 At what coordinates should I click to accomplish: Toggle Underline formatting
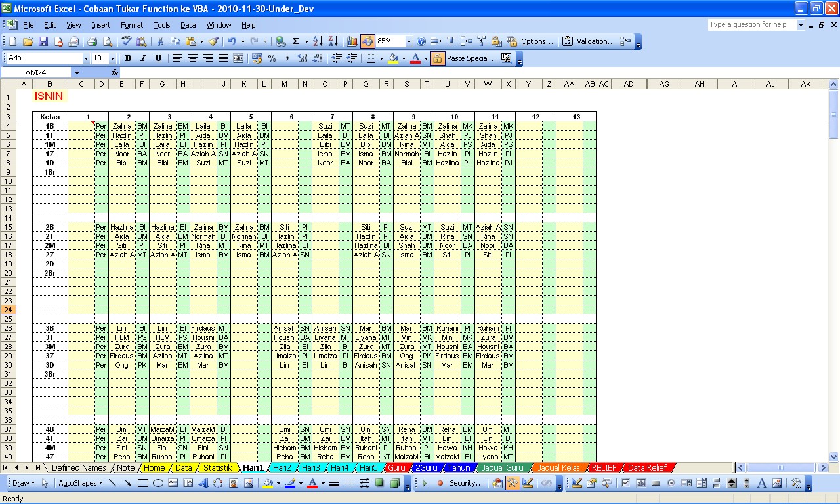click(158, 58)
